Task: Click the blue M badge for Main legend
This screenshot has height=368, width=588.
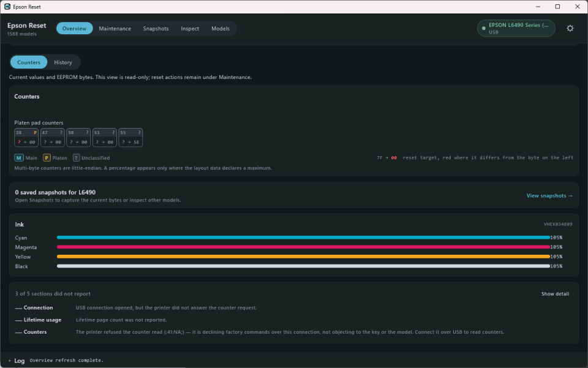Action: point(19,158)
